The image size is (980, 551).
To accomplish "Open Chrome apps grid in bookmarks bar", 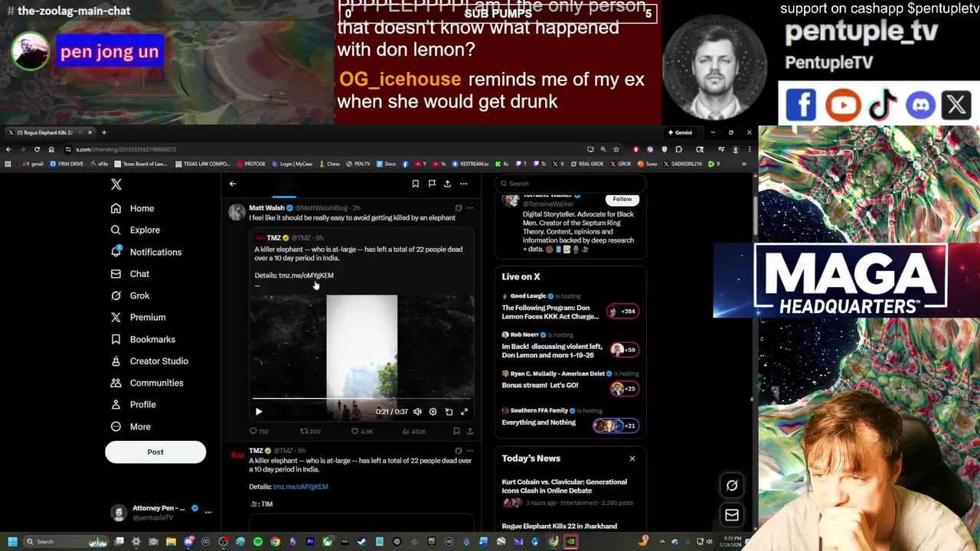I will tap(8, 164).
